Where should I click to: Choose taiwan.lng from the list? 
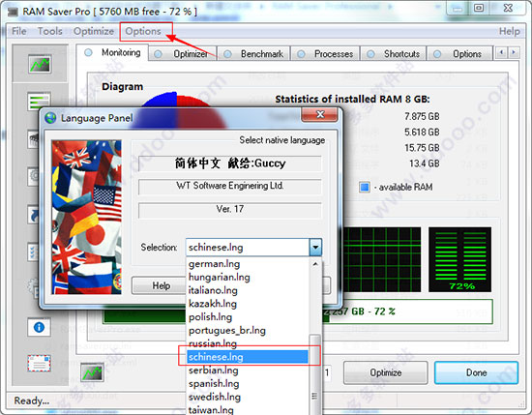point(248,409)
